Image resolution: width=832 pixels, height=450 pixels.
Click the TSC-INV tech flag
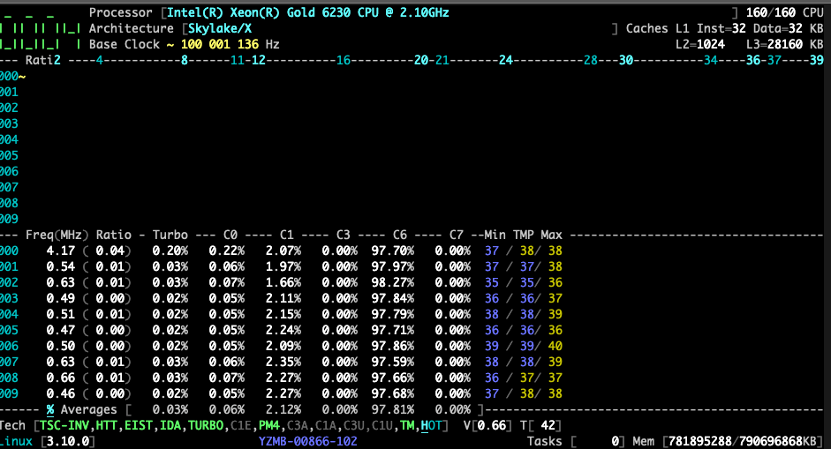coord(64,426)
